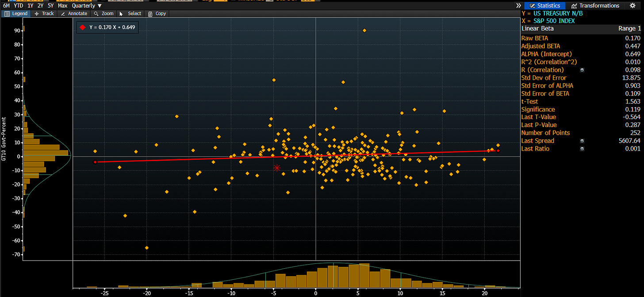Click the lowest outlier point near Y=-65
644x297 pixels.
[147, 248]
